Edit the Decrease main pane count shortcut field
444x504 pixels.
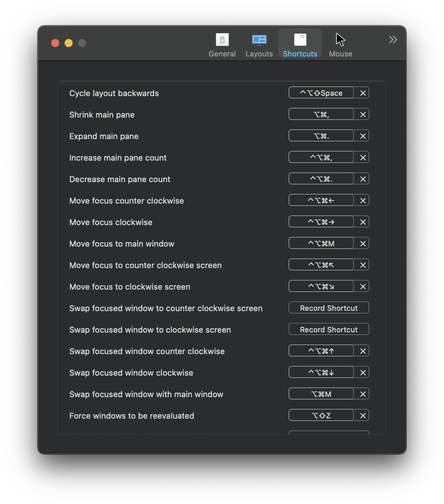[321, 179]
